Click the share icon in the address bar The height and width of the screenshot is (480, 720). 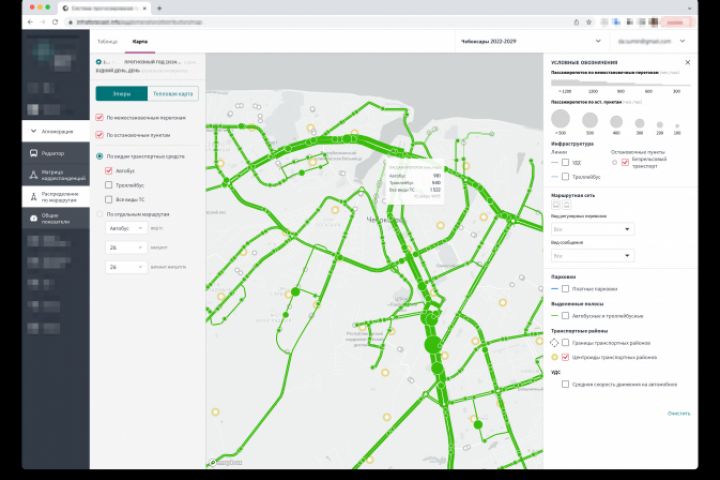click(x=576, y=22)
